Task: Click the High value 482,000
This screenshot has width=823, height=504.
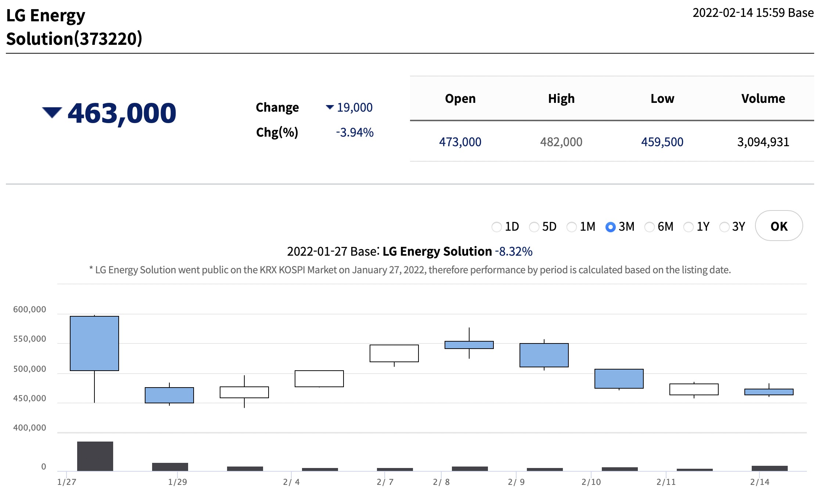Action: (x=561, y=142)
